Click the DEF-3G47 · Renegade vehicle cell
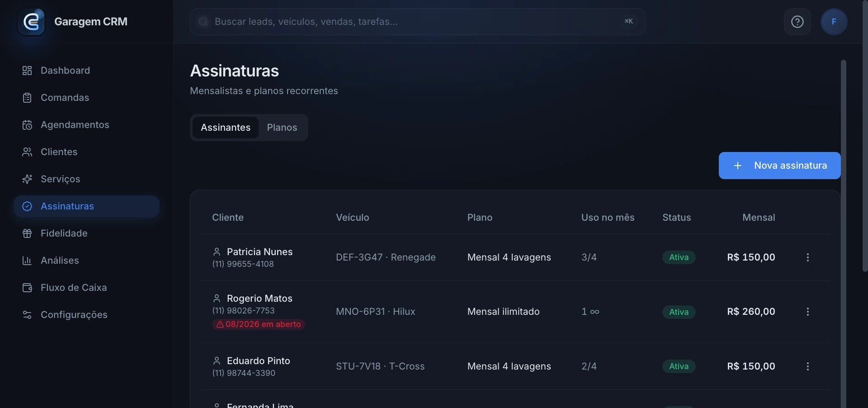The width and height of the screenshot is (868, 408). coord(386,257)
